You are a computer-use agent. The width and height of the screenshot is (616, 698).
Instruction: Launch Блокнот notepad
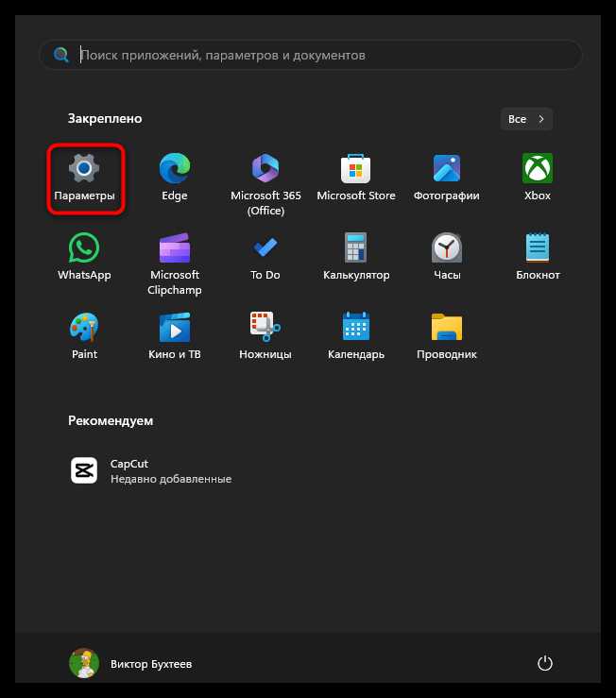click(538, 258)
